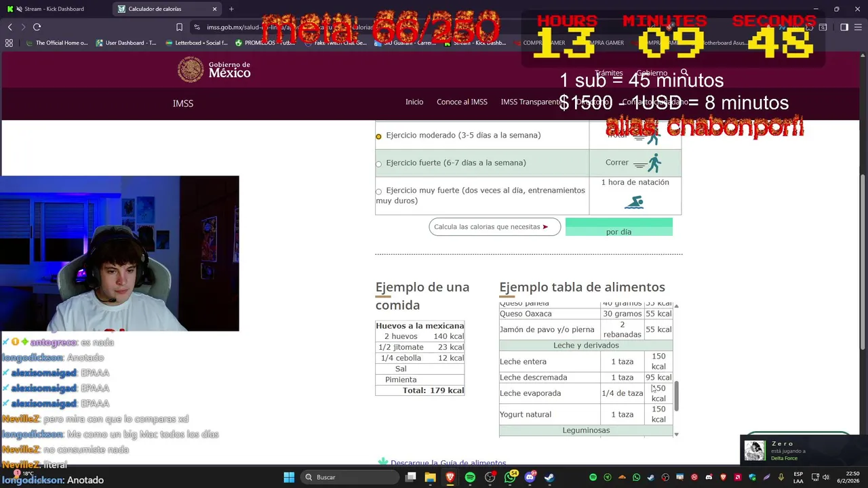Screen dimensions: 868x488
Task: Open Windows Start menu
Action: point(289,477)
